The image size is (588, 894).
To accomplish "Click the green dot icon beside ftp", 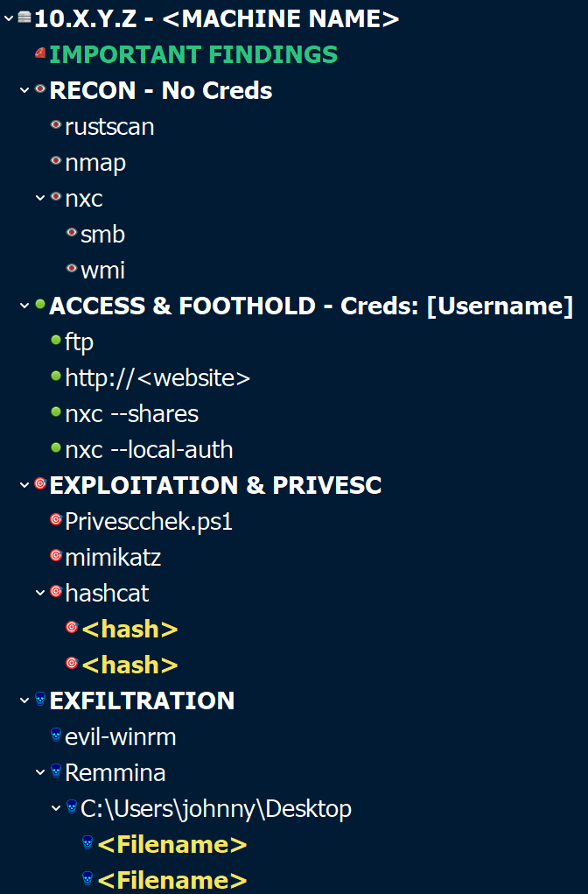I will [56, 341].
